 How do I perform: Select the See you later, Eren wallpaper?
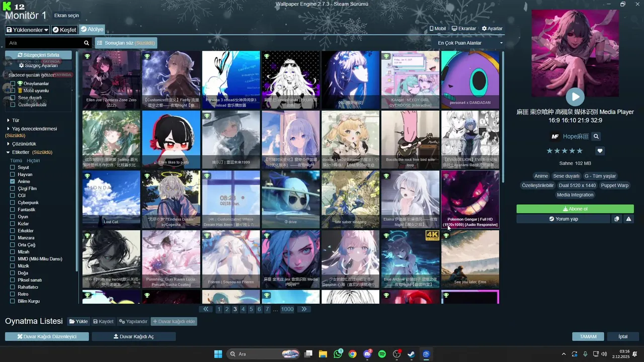tap(470, 259)
